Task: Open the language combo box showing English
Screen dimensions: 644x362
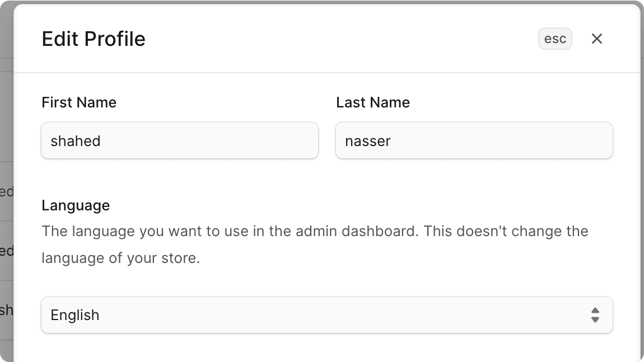Action: point(327,315)
